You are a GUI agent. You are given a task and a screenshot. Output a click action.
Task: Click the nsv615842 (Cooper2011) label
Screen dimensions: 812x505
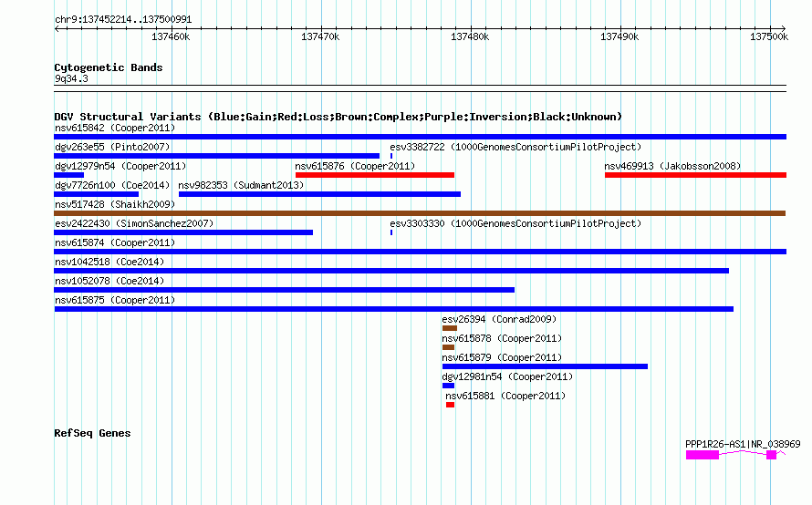click(x=115, y=128)
